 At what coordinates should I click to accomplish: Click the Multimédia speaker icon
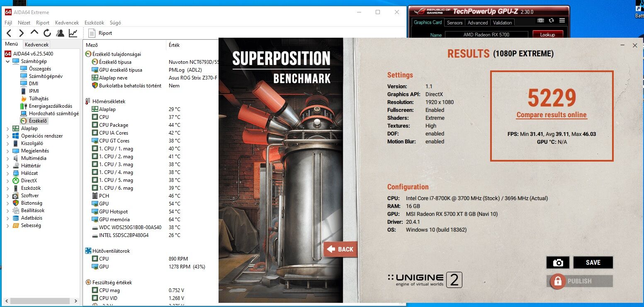(16, 158)
